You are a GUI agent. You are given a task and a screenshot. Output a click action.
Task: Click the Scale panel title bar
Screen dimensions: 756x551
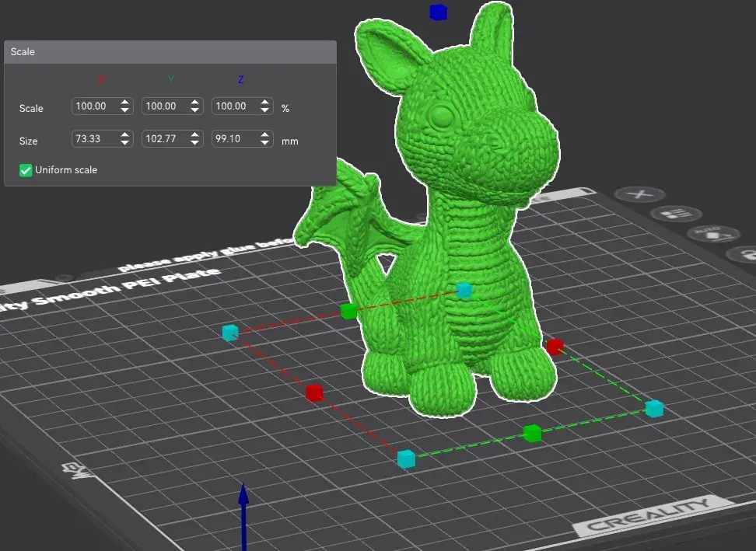(170, 52)
